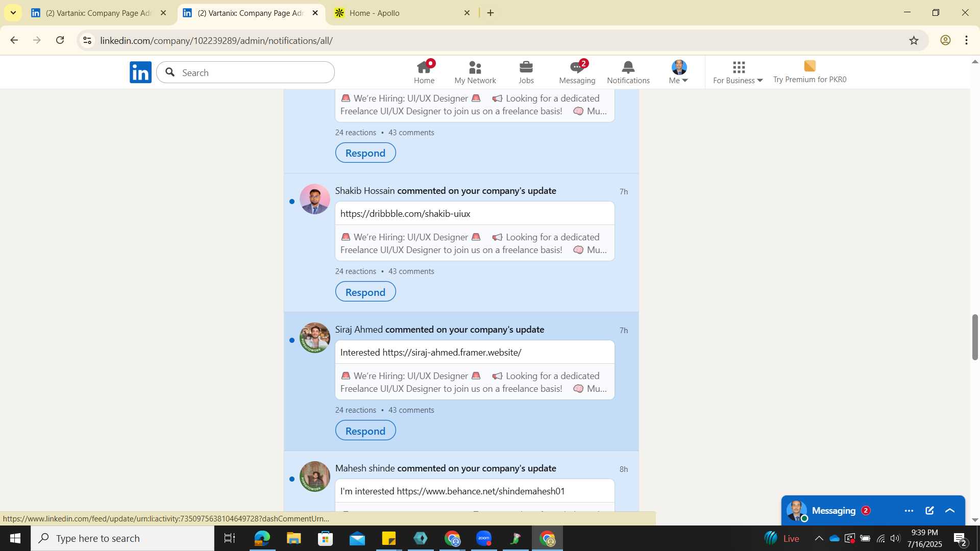Open Messaging overlay options menu
This screenshot has width=980, height=551.
point(909,510)
